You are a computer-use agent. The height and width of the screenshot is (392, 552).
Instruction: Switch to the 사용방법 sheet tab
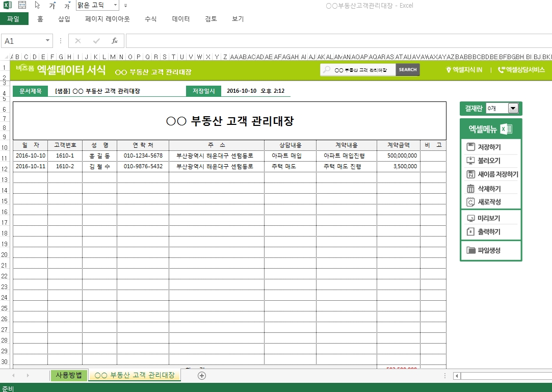tap(69, 375)
